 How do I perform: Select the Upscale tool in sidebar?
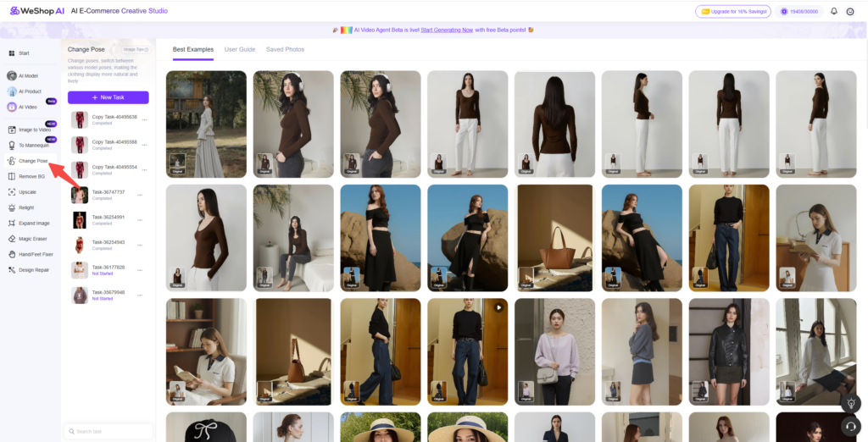click(x=27, y=192)
